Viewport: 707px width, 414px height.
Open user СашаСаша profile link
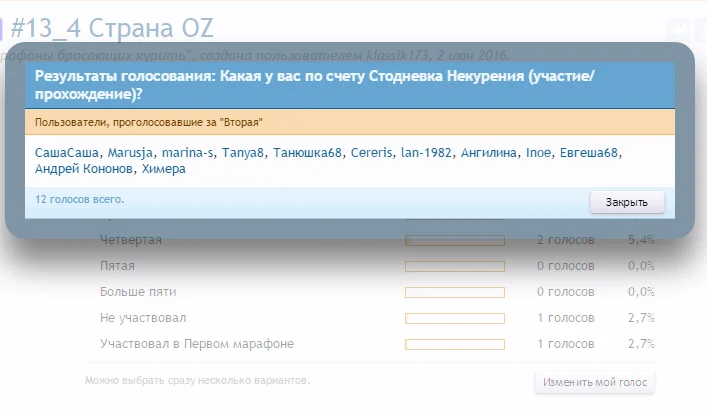[67, 153]
